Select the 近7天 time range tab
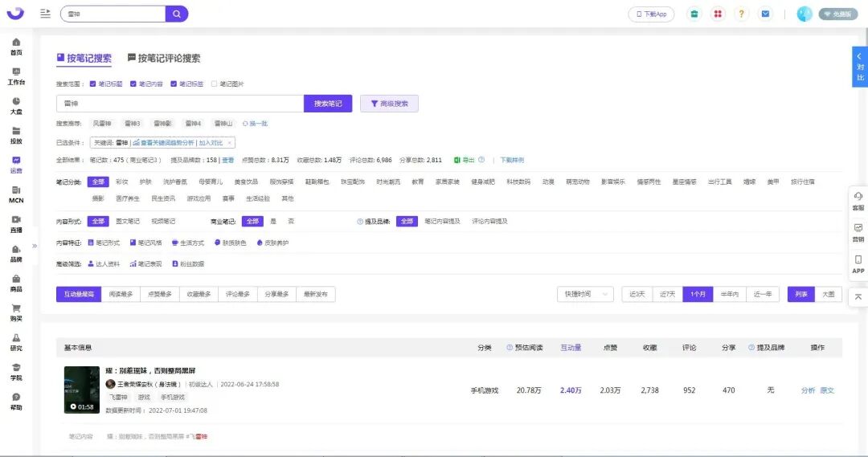Viewport: 868px width, 457px height. coord(667,294)
